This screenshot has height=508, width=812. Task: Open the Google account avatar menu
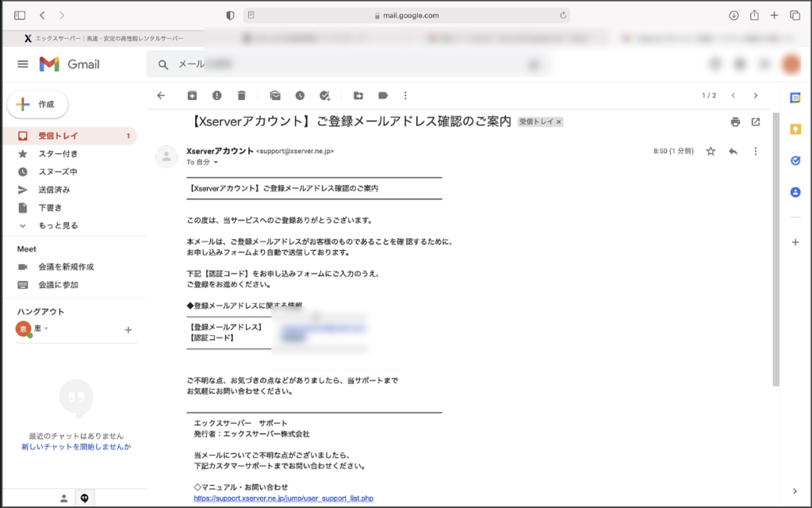(x=791, y=64)
